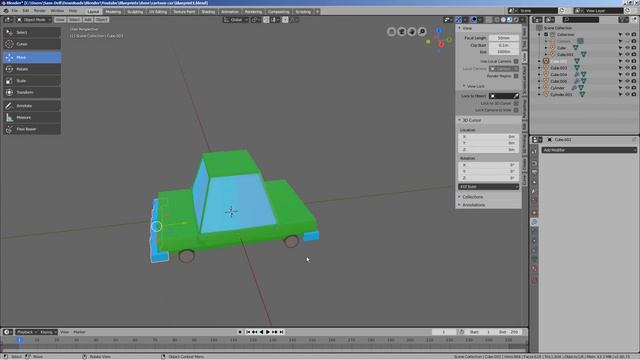This screenshot has width=640, height=360.
Task: Choose the Annotate tool
Action: coord(32,106)
